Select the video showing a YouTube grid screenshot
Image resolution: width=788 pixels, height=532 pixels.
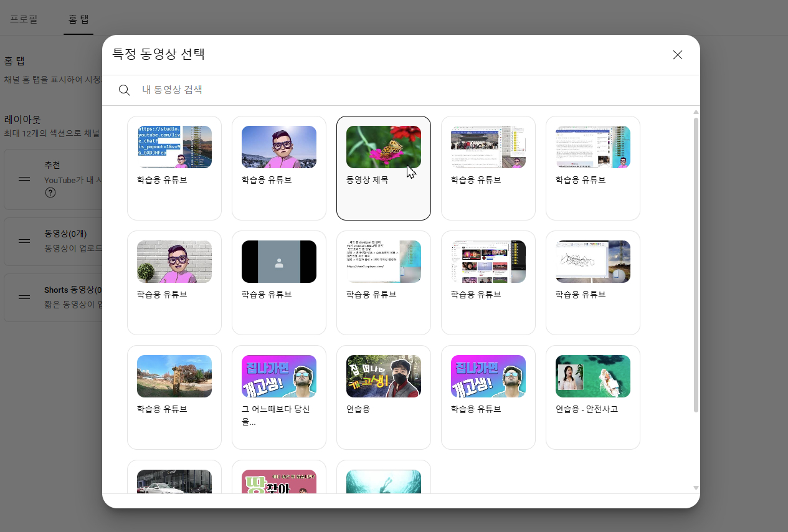click(488, 283)
